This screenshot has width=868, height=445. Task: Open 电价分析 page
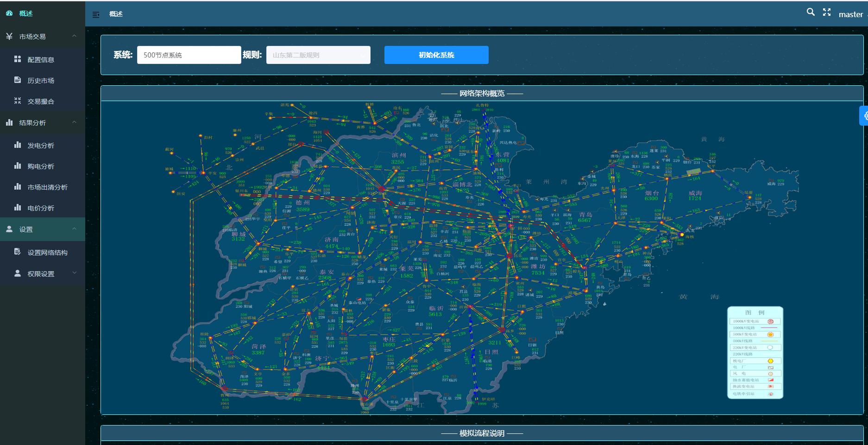click(x=41, y=208)
